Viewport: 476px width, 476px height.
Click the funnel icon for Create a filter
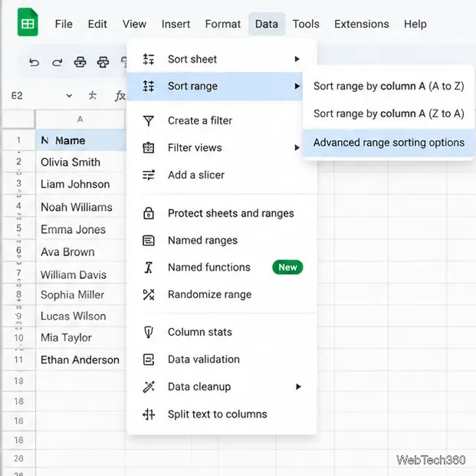point(149,121)
